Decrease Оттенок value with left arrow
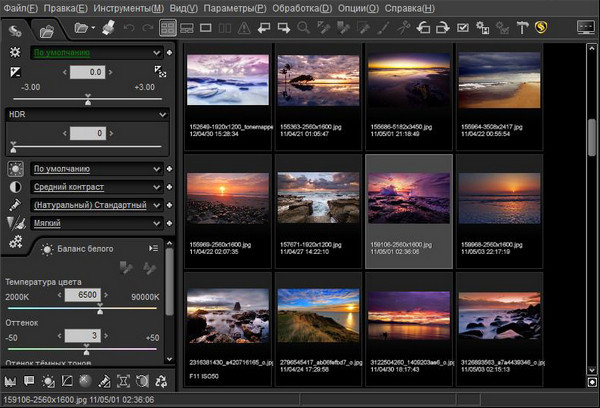 tap(59, 336)
